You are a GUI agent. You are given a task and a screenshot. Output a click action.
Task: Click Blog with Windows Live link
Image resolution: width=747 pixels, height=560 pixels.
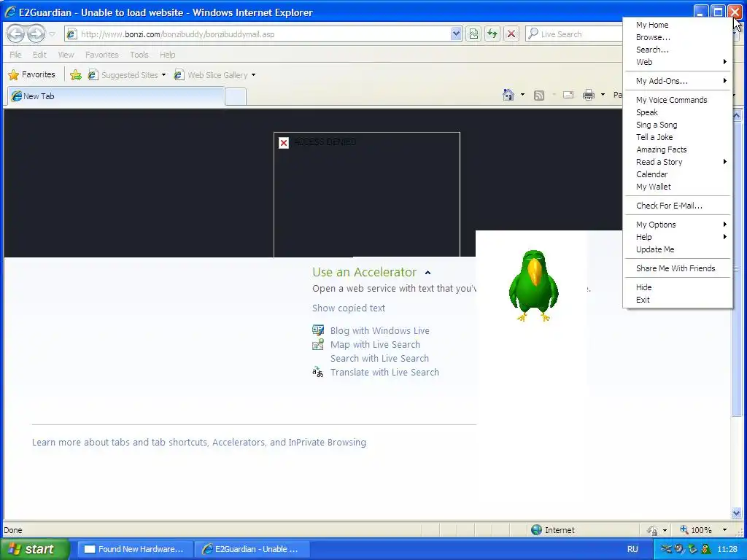(x=379, y=330)
